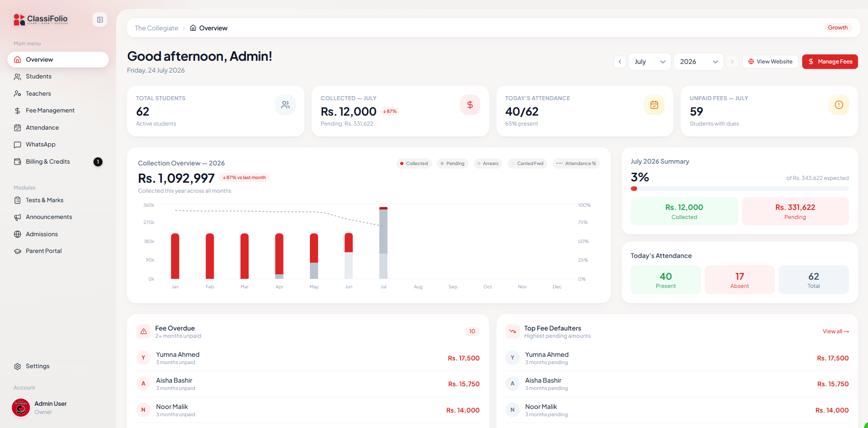Click the Attendance calendar sidebar icon

click(18, 128)
